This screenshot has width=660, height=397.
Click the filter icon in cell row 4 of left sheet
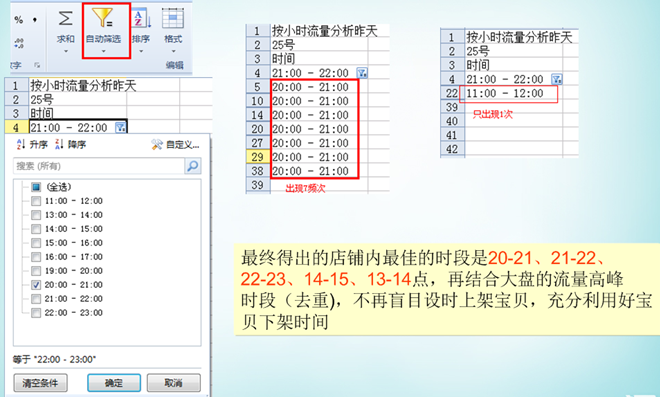(x=120, y=127)
